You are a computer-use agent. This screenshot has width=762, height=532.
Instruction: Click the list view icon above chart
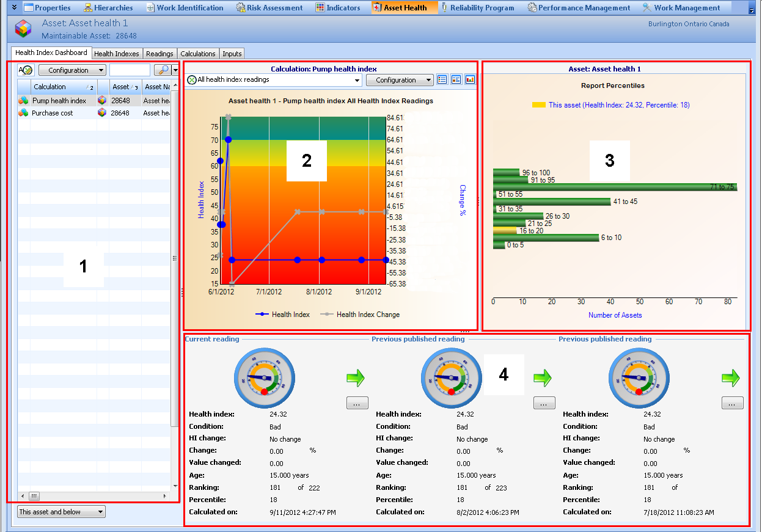point(442,80)
